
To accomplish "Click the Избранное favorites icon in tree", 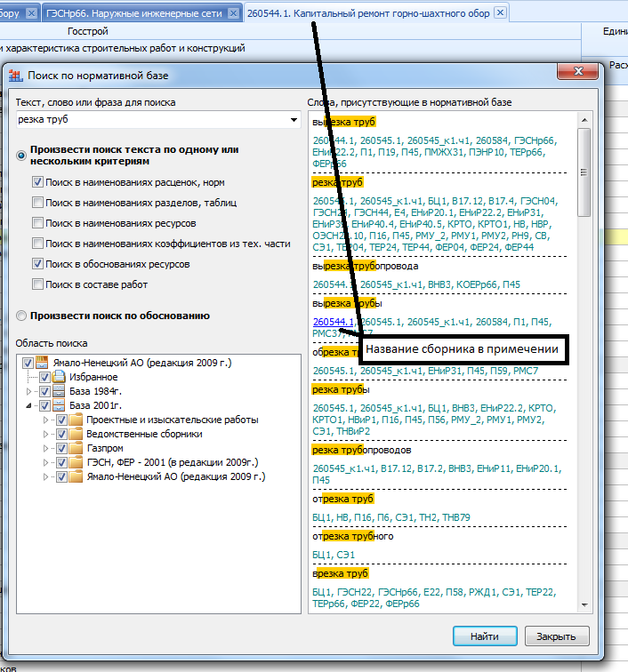I will [59, 377].
